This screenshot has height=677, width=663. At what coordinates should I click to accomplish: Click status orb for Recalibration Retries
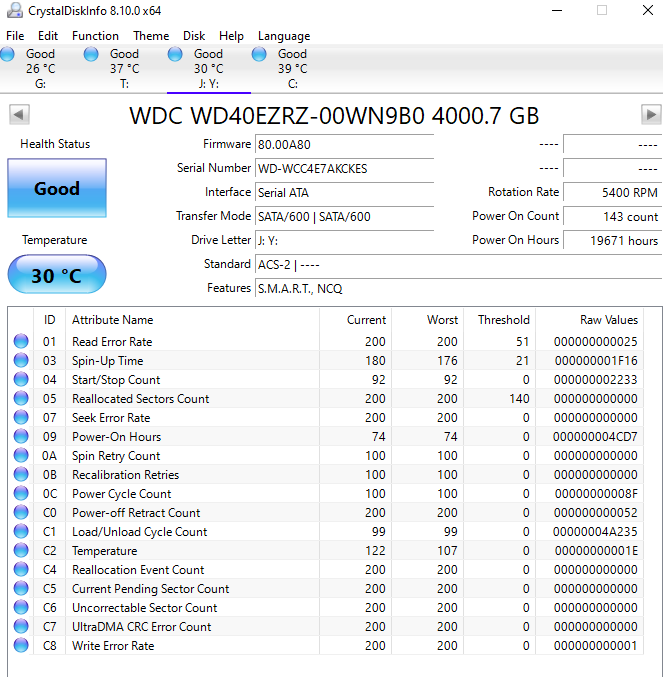21,474
